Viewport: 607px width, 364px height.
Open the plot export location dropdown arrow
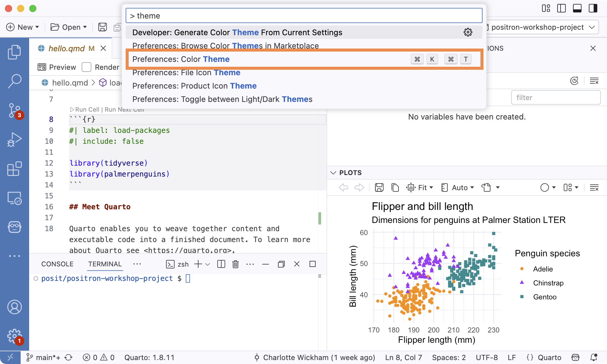tap(498, 187)
